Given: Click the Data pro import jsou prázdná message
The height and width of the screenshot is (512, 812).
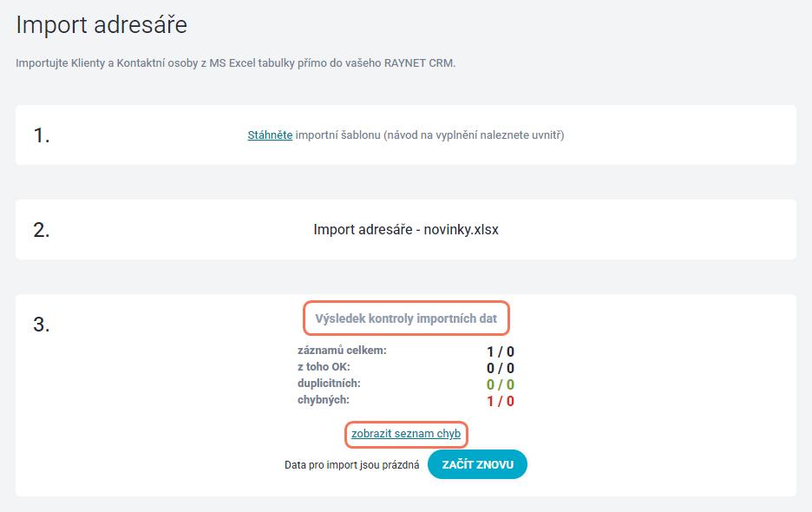Looking at the screenshot, I should click(351, 465).
